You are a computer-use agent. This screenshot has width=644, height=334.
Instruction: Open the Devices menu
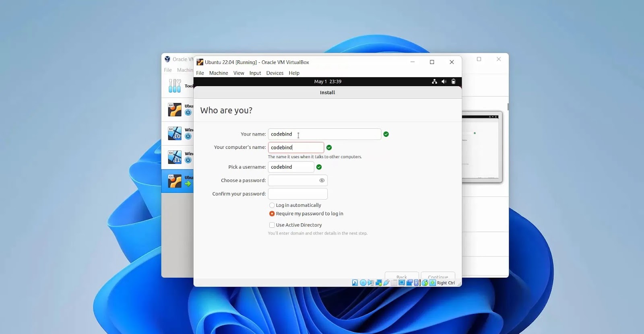(x=275, y=73)
